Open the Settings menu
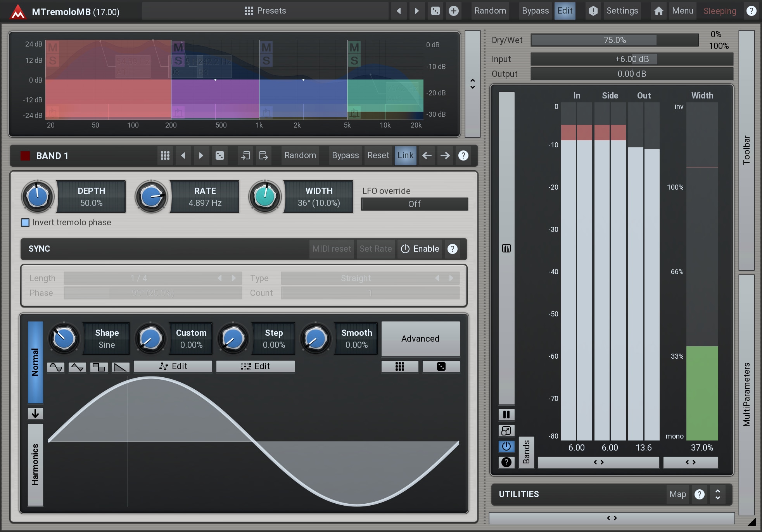The image size is (762, 532). [622, 11]
